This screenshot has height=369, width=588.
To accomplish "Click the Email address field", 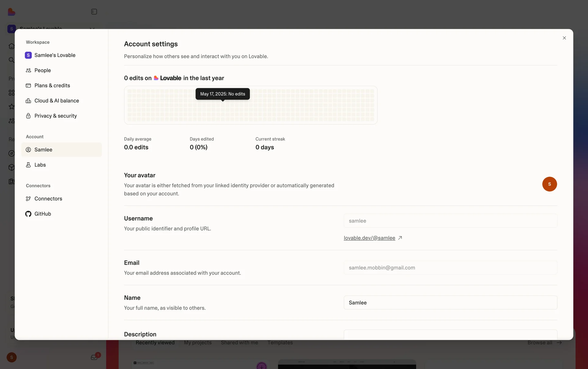I will [x=450, y=268].
